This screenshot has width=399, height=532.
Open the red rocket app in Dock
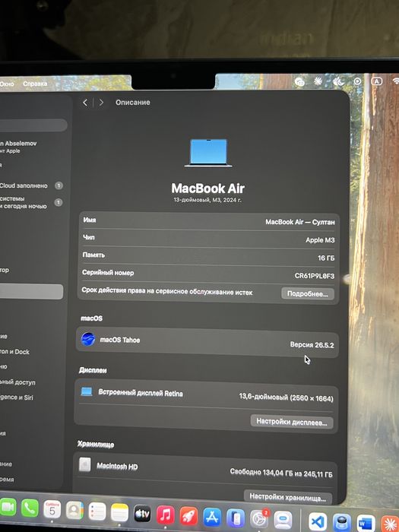click(x=188, y=516)
